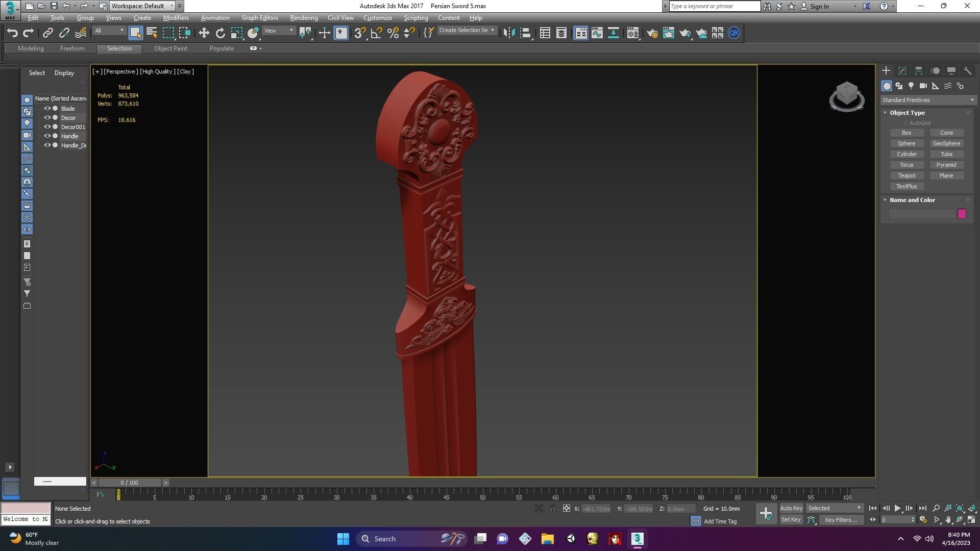Image resolution: width=980 pixels, height=551 pixels.
Task: Open the Utilities wrench panel icon
Action: [968, 71]
